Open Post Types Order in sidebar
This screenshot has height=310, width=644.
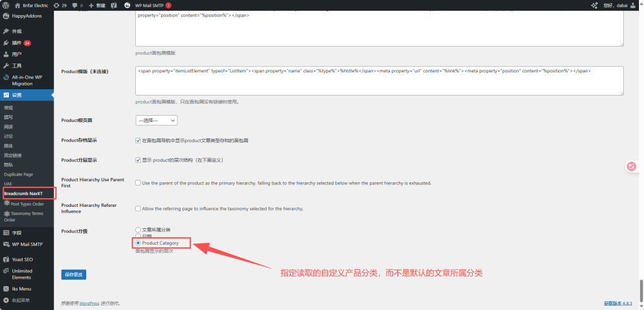click(x=27, y=204)
